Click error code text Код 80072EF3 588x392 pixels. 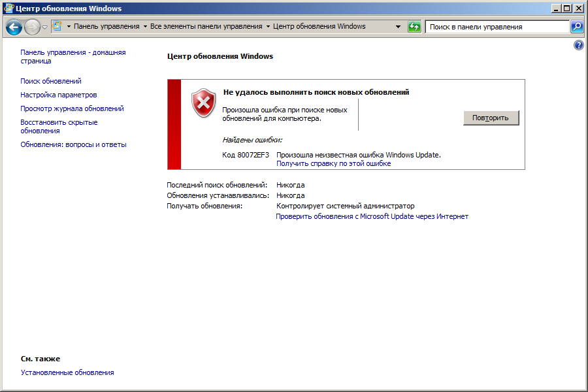[245, 155]
